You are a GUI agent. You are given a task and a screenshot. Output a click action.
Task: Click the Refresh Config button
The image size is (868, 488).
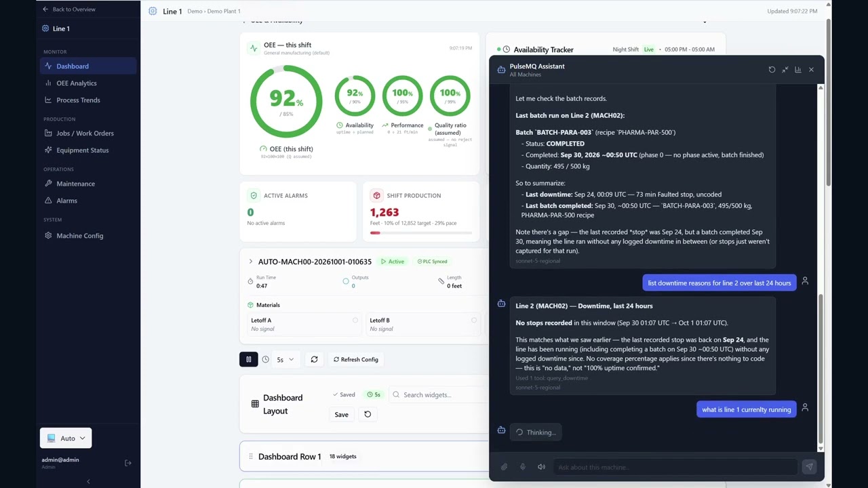point(355,359)
